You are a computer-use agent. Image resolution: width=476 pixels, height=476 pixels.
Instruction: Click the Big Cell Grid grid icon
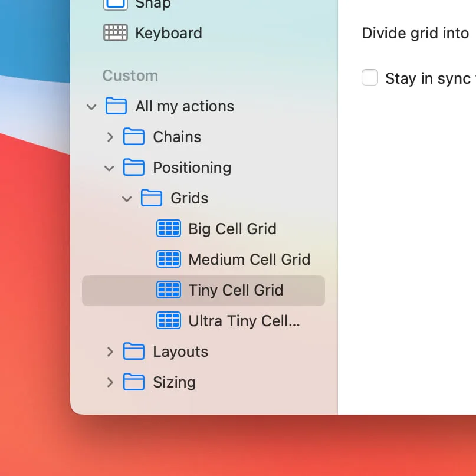coord(169,228)
